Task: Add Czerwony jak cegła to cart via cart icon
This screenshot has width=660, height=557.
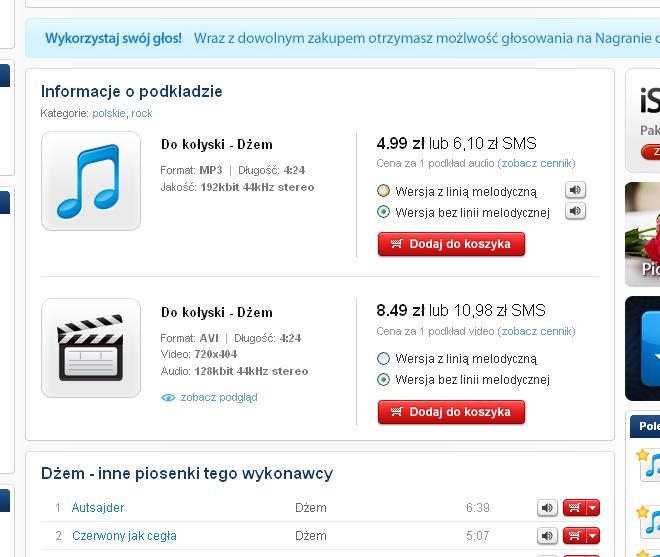Action: 574,536
